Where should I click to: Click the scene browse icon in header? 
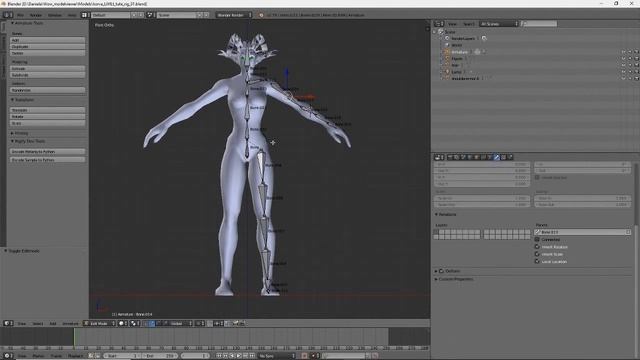click(x=150, y=15)
